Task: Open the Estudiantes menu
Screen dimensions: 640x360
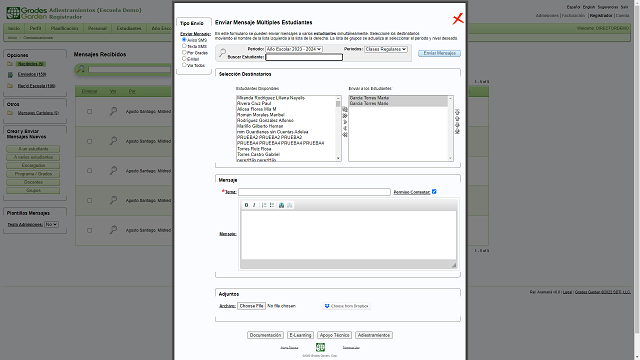Action: (129, 28)
